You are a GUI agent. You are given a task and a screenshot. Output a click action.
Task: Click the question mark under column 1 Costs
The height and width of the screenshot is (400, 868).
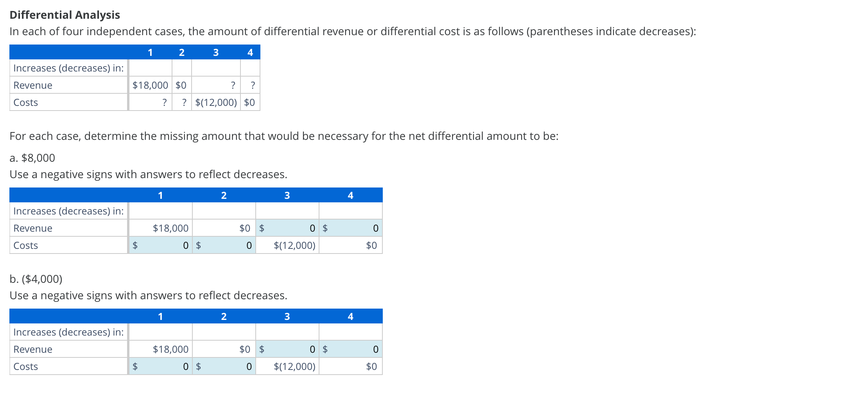pos(164,102)
